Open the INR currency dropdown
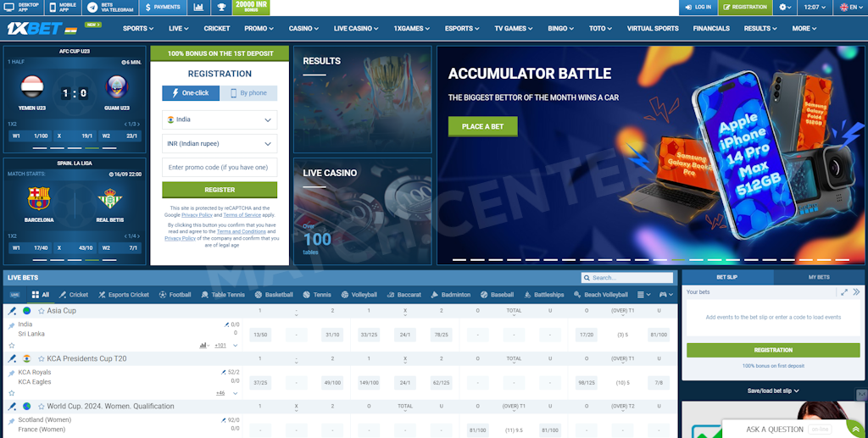This screenshot has width=868, height=438. tap(220, 144)
